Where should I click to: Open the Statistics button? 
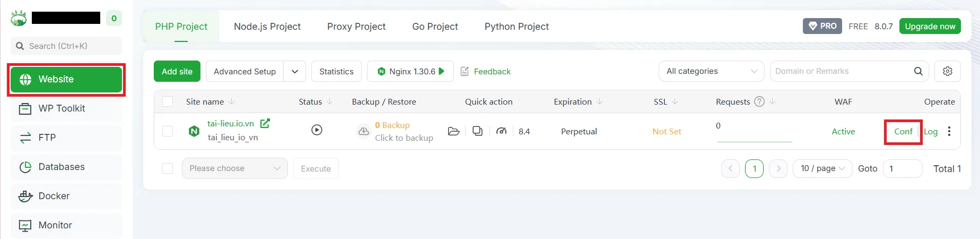336,71
